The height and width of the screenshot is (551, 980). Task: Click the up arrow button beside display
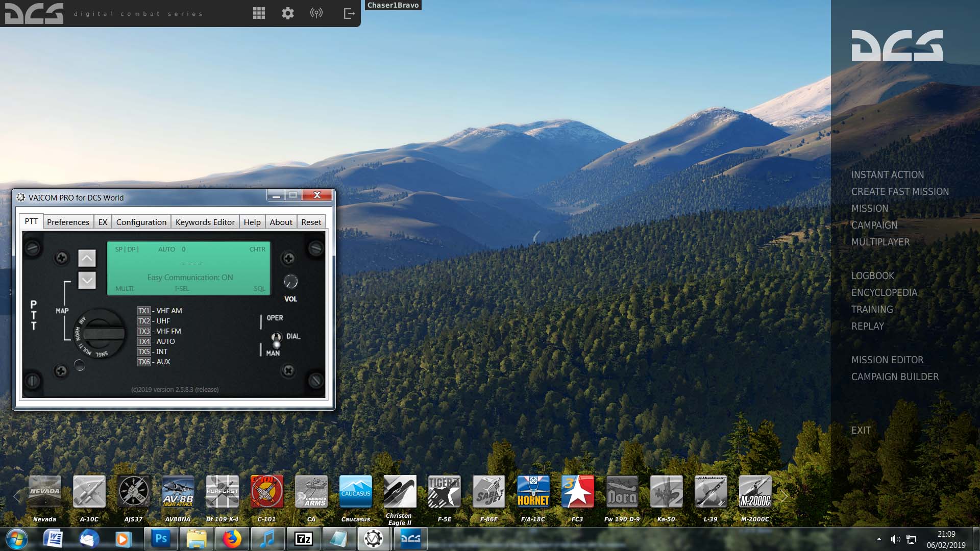pos(87,258)
